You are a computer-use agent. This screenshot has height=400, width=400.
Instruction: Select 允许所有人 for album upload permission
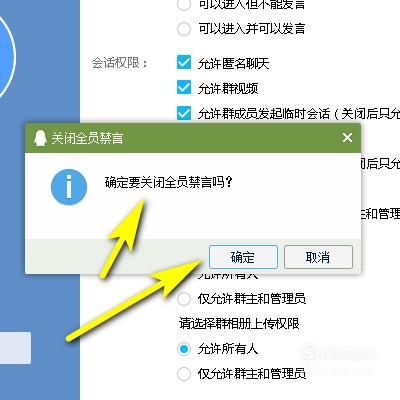coord(184,349)
